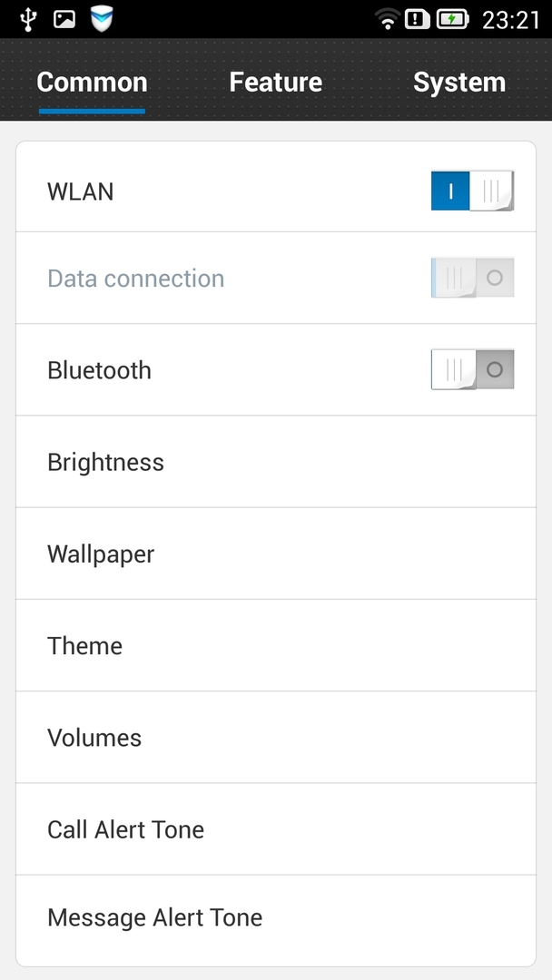Tap the Wi-Fi signal status icon
This screenshot has width=552, height=980.
coord(388,19)
